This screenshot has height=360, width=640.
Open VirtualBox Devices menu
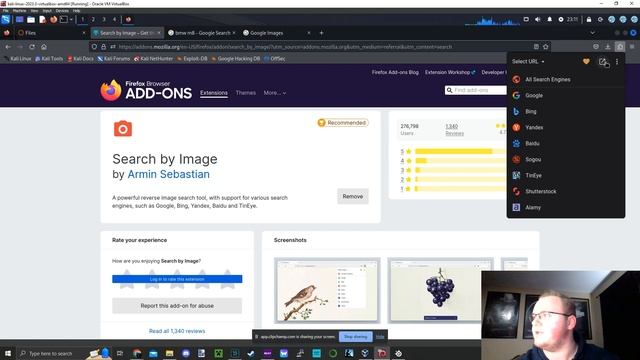point(62,11)
